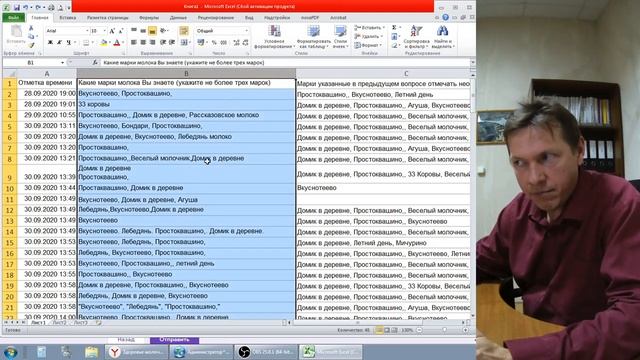Screen dimensions: 640x360
Task: Switch to Data (Данные) tab
Action: 178,18
